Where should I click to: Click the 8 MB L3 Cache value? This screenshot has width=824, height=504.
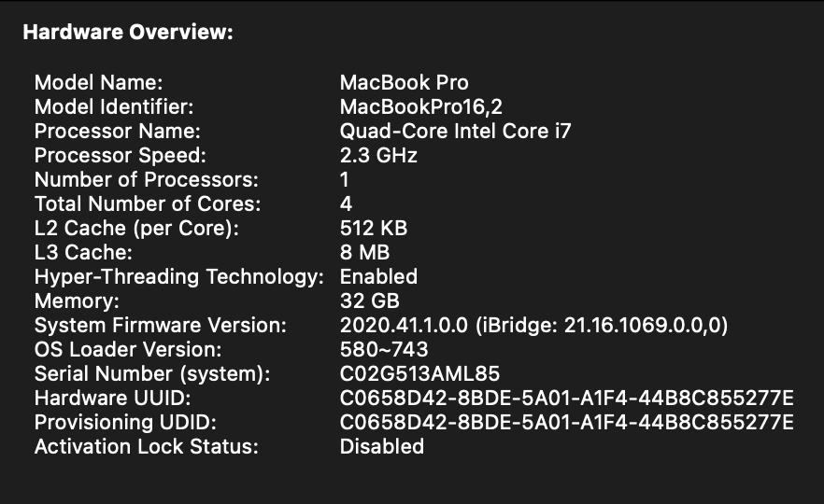364,253
